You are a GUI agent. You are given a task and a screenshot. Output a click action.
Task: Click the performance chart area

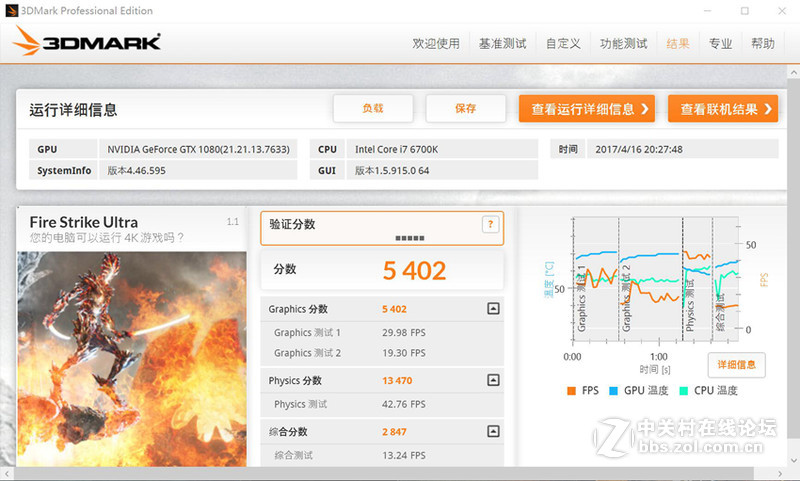(x=656, y=280)
